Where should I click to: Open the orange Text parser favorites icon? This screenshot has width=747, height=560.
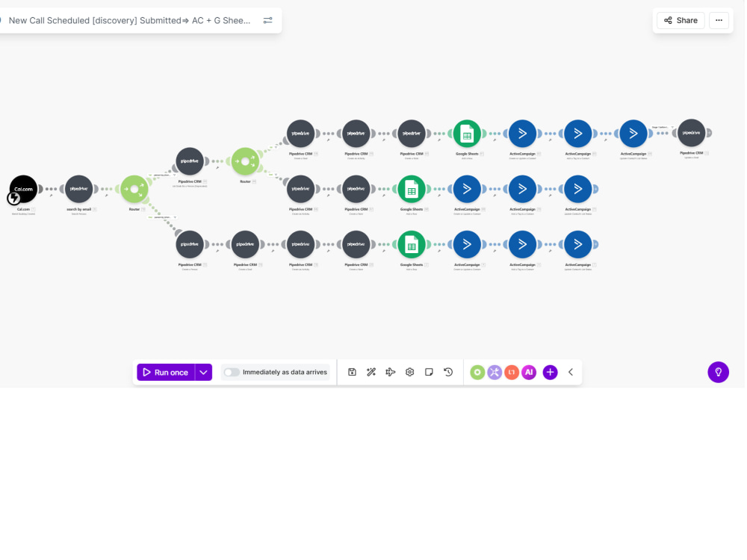[x=512, y=372]
